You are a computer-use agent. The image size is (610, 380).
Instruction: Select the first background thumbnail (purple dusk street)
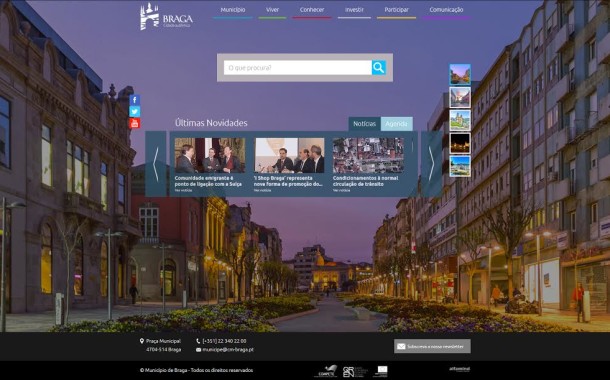[460, 74]
